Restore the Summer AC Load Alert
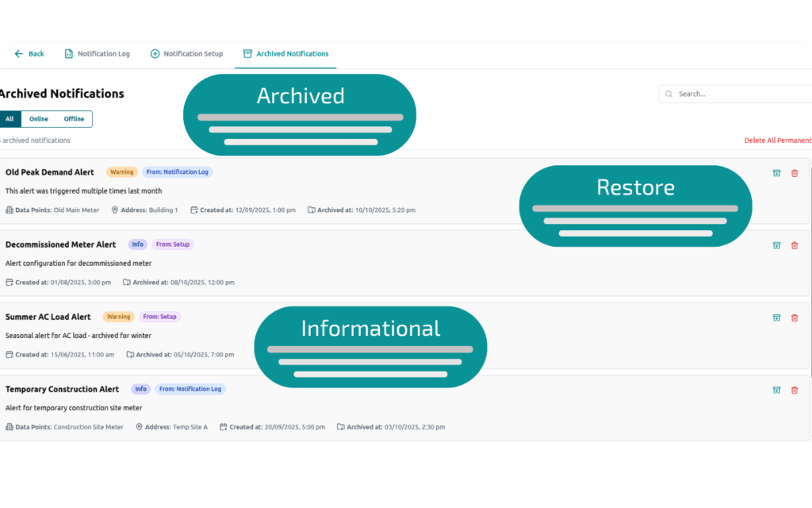Image resolution: width=812 pixels, height=508 pixels. pyautogui.click(x=776, y=317)
